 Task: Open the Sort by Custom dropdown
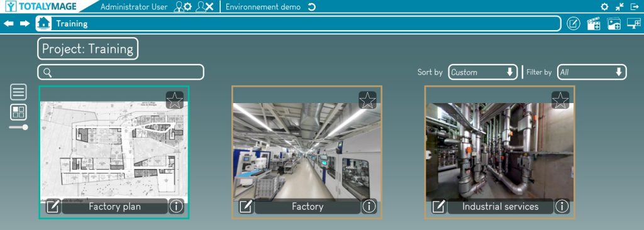coord(482,72)
